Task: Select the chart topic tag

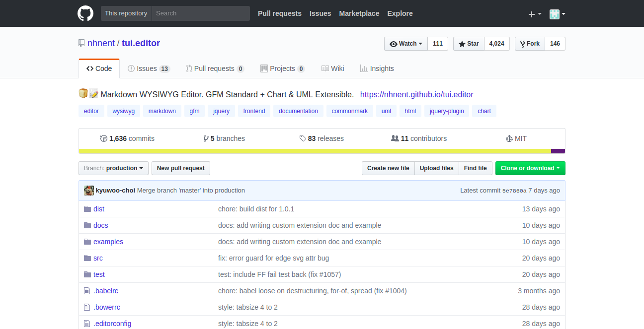Action: (484, 111)
